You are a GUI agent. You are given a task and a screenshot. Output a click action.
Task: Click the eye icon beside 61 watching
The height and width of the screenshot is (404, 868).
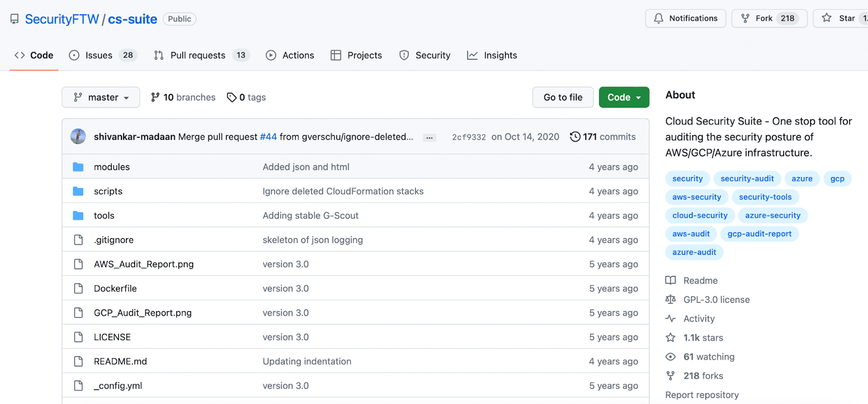pos(671,356)
